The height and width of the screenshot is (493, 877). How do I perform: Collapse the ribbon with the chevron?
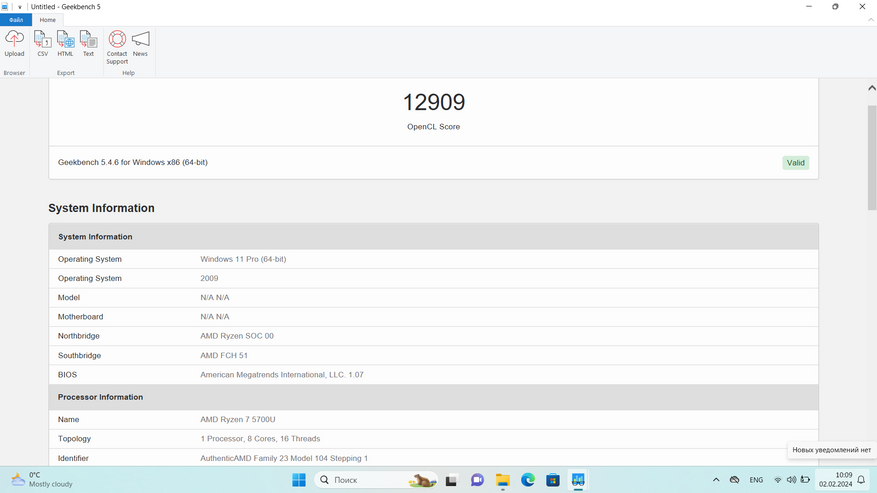(x=870, y=20)
